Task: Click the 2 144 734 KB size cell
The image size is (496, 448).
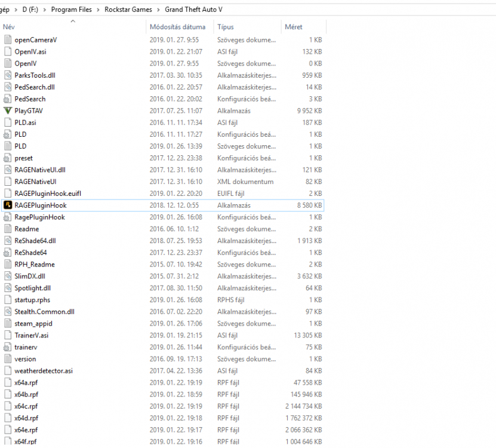Action: [x=304, y=406]
